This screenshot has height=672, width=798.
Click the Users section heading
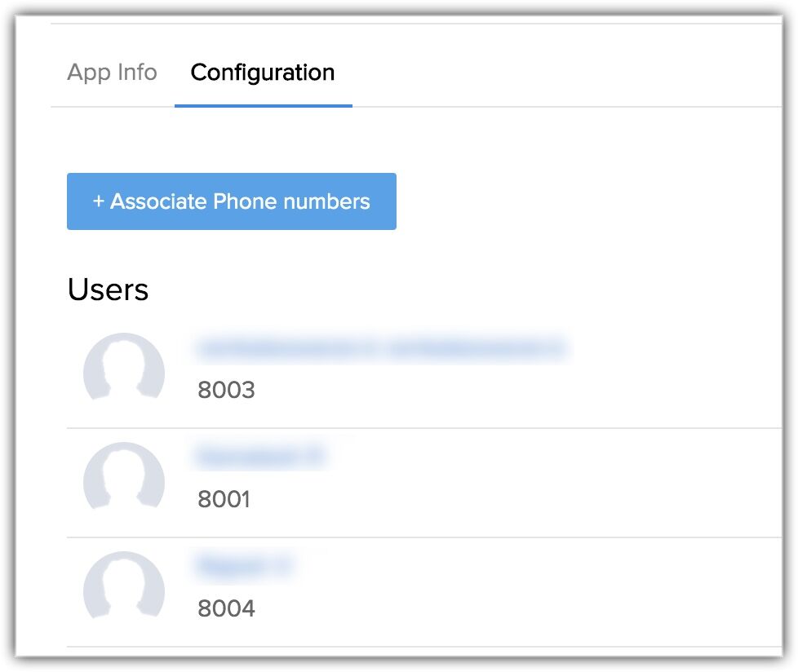(108, 290)
